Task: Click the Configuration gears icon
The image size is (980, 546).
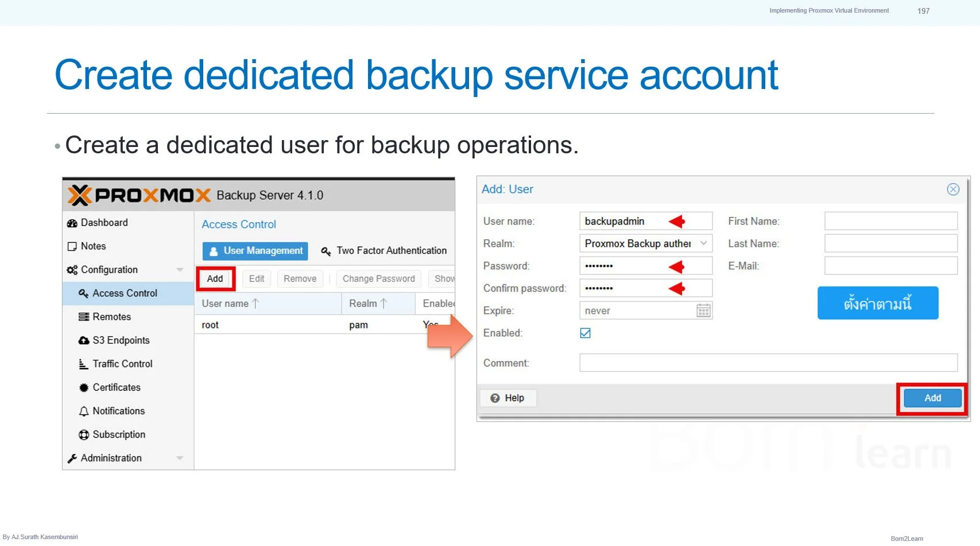Action: [x=72, y=270]
